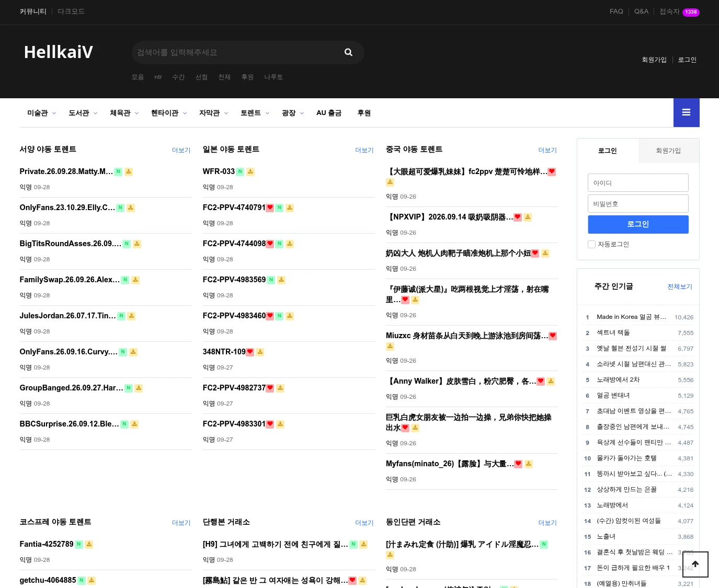
Task: Enable the 자동로그인 checkbox
Action: pos(591,244)
